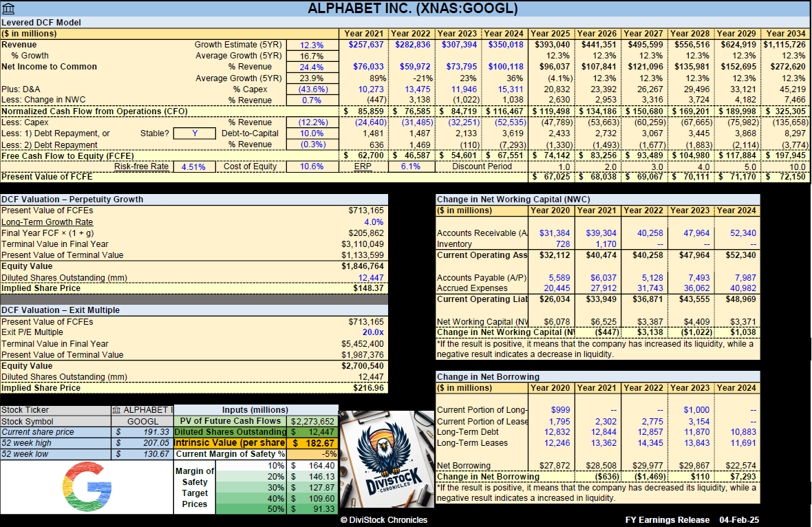Viewport: 812px width, 527px height.
Task: Select the (43.6%) % Capex cell
Action: pyautogui.click(x=312, y=89)
